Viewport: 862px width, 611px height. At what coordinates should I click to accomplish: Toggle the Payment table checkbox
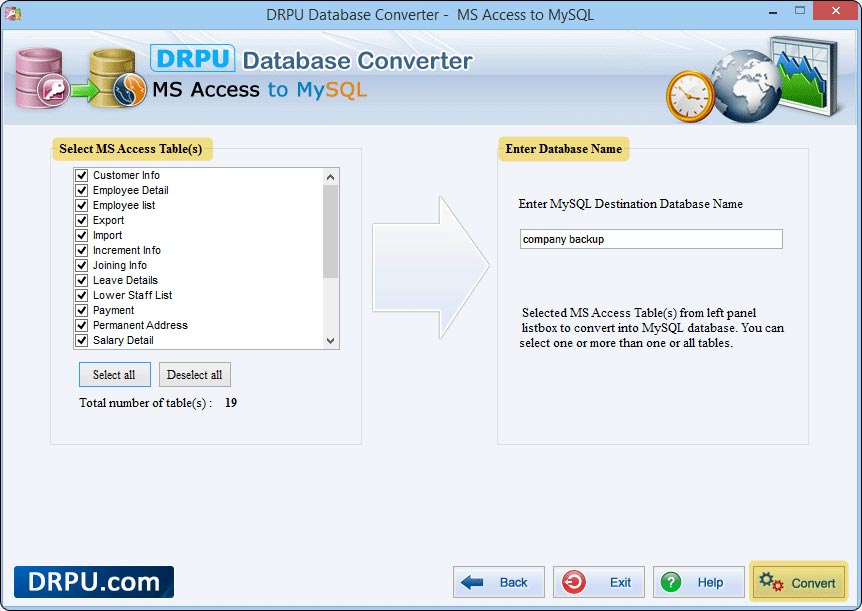(x=82, y=310)
